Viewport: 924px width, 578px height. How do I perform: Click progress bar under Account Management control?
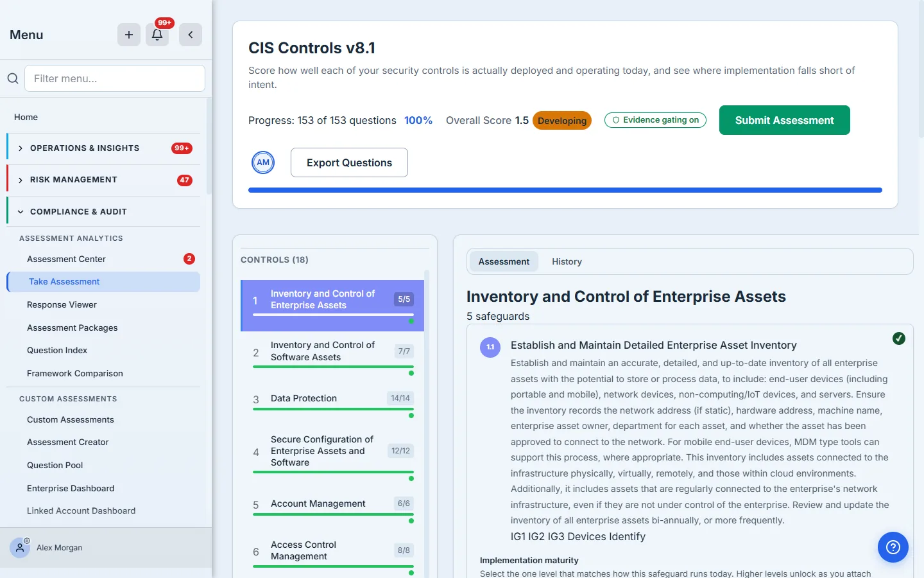333,514
